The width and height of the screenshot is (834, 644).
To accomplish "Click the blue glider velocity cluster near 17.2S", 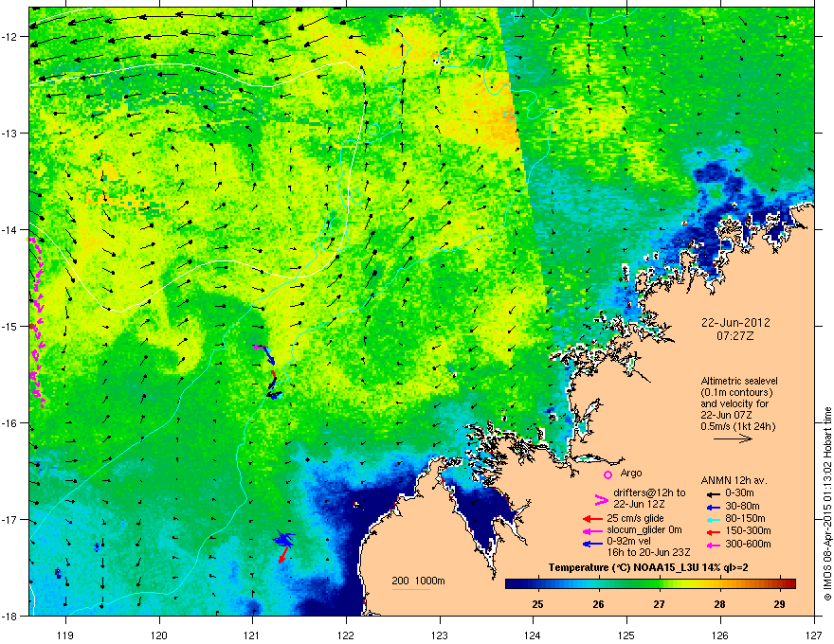I will coord(283,539).
